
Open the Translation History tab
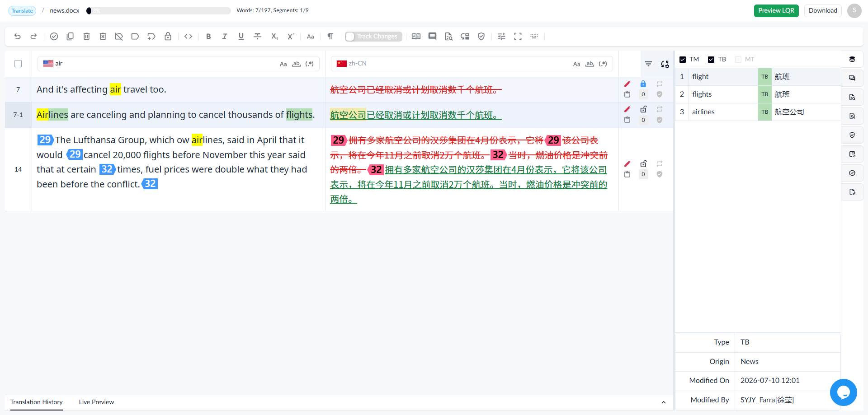[37, 402]
